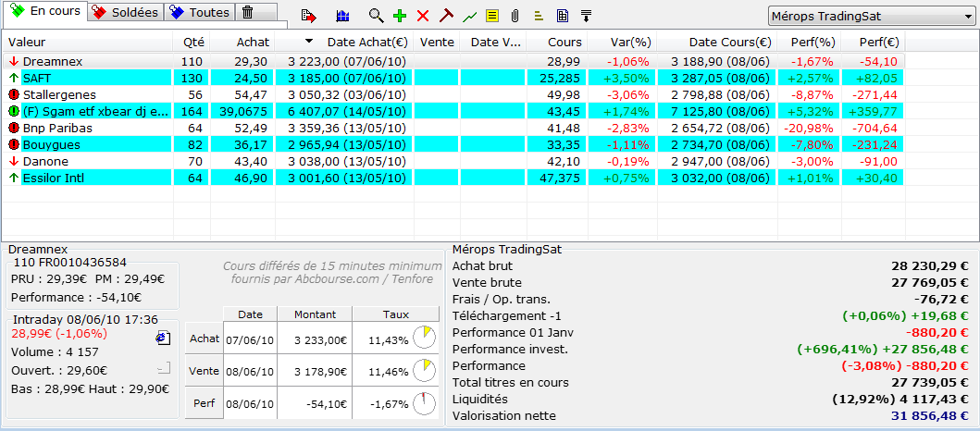Select the Bouygues row name
Screen dimensions: 980x431
pyautogui.click(x=51, y=144)
